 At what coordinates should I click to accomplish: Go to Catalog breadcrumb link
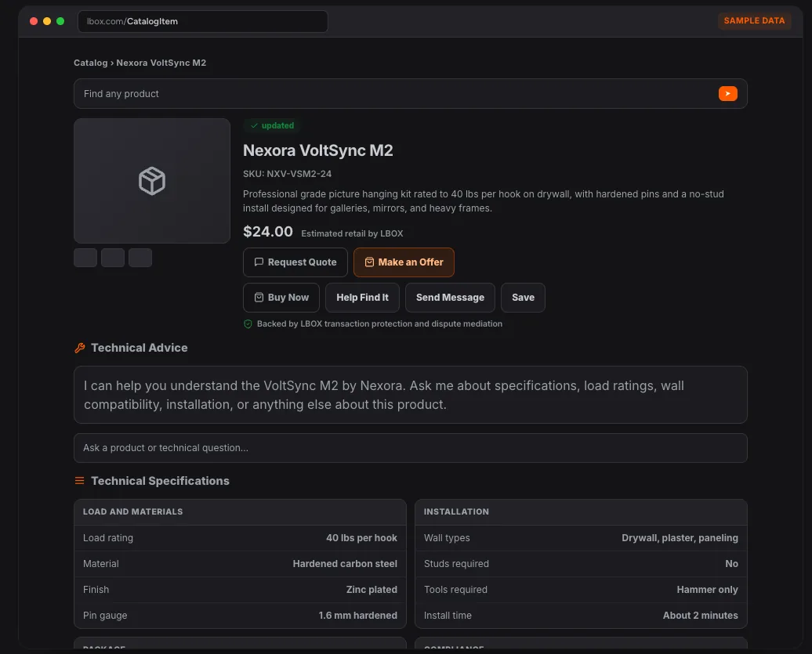tap(91, 63)
